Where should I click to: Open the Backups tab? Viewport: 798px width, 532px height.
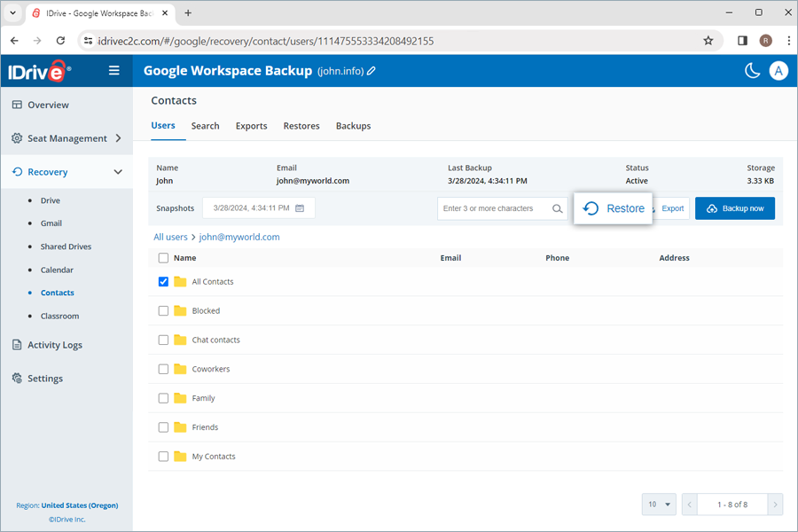click(353, 126)
